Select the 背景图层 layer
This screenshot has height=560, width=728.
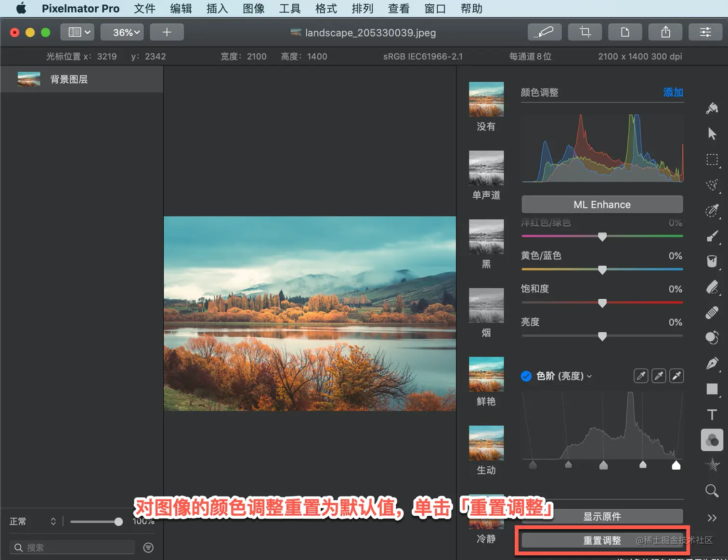click(x=82, y=79)
